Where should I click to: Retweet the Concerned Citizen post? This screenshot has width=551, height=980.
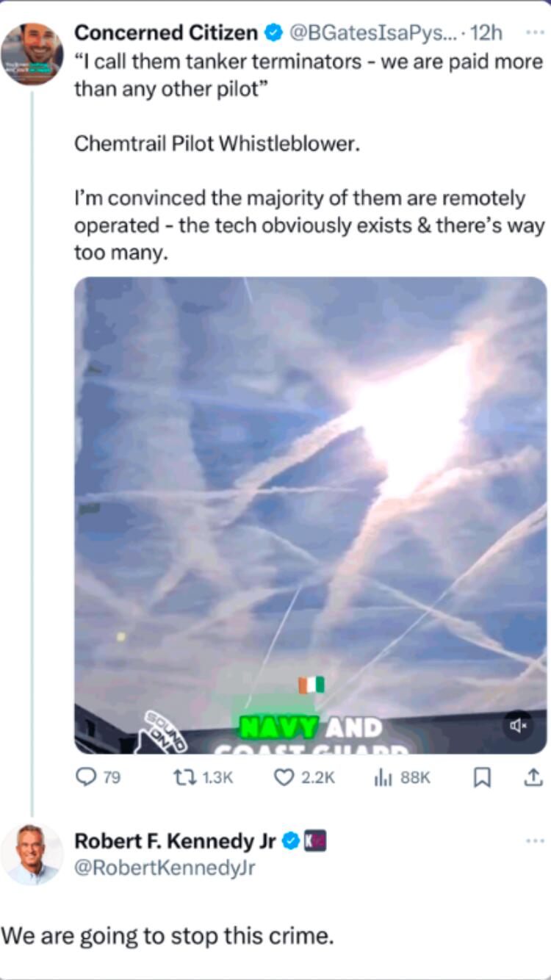click(206, 777)
